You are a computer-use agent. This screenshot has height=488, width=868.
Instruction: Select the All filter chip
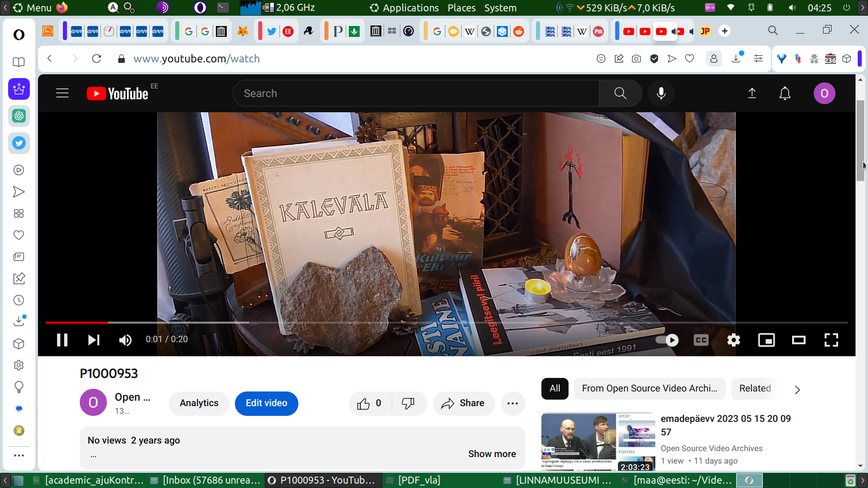click(x=555, y=388)
